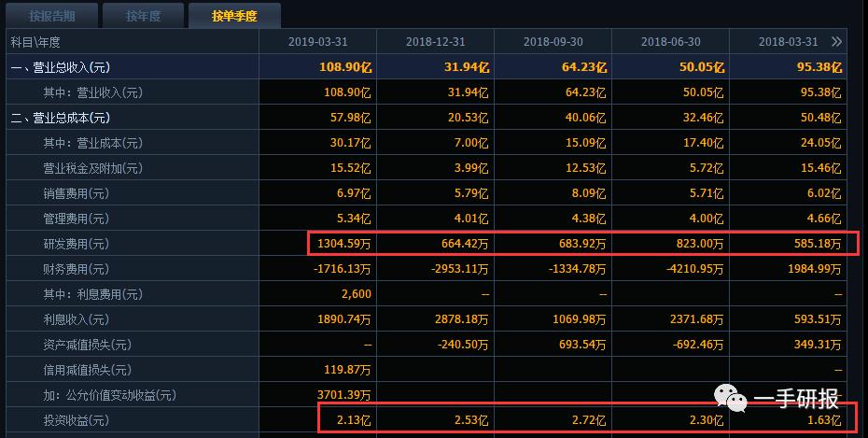Click the 加：公允价值变动收益(元) row label

pyautogui.click(x=109, y=395)
